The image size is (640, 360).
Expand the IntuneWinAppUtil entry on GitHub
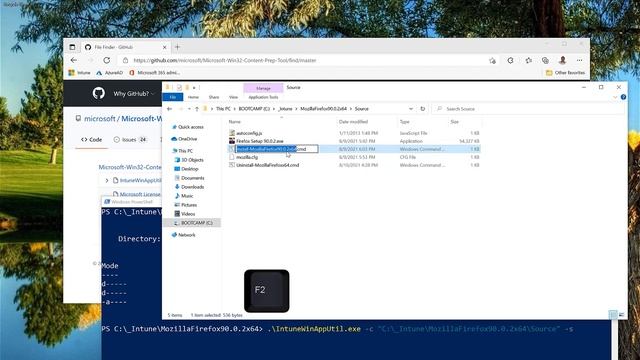click(107, 180)
